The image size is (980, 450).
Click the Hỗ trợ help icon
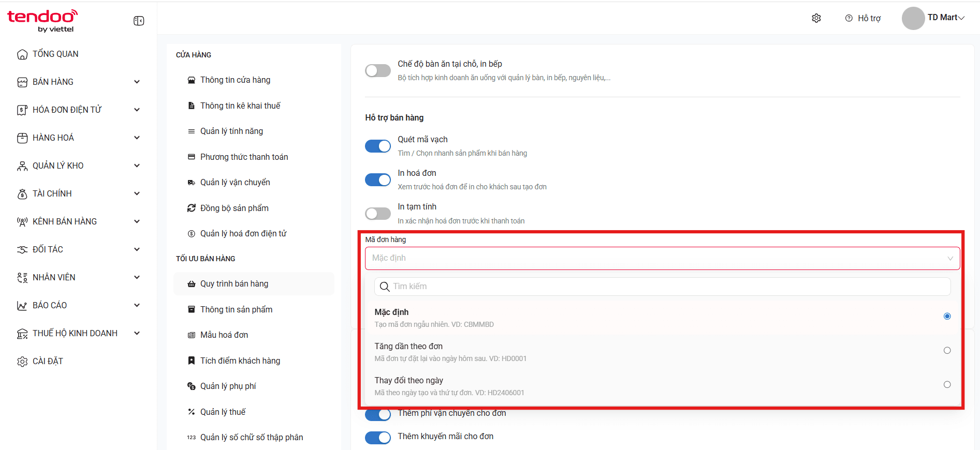point(849,18)
